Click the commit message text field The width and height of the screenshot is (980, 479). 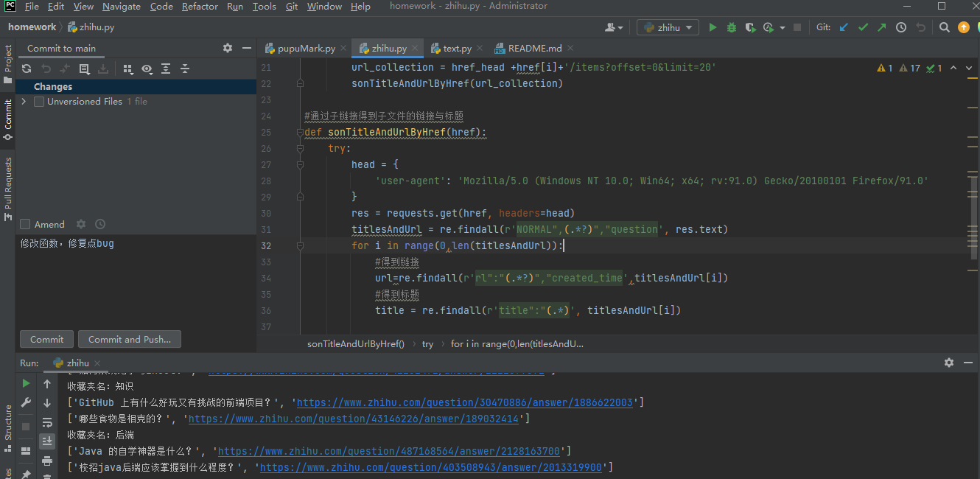(x=136, y=280)
